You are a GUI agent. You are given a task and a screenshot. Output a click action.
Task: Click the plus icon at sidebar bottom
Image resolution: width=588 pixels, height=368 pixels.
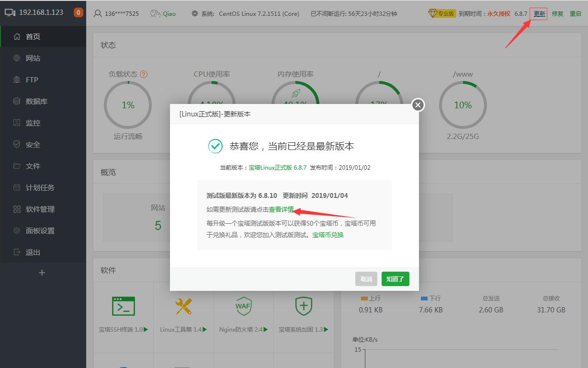click(x=42, y=273)
